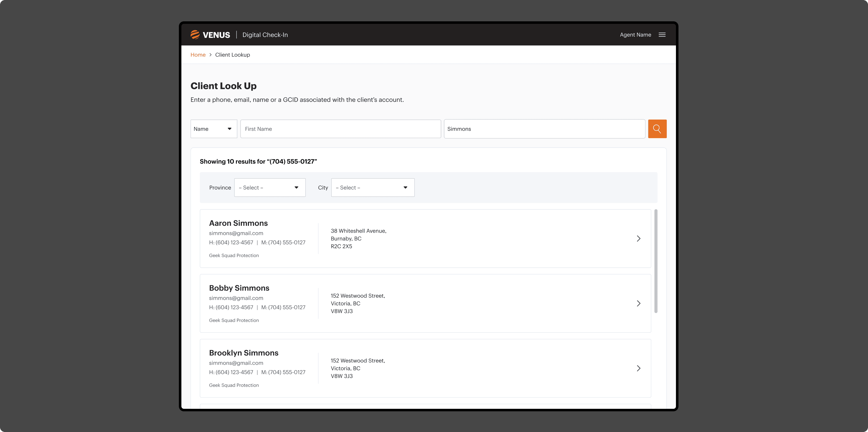868x432 pixels.
Task: Open Brooklyn Simmons record via chevron arrow
Action: (x=638, y=368)
